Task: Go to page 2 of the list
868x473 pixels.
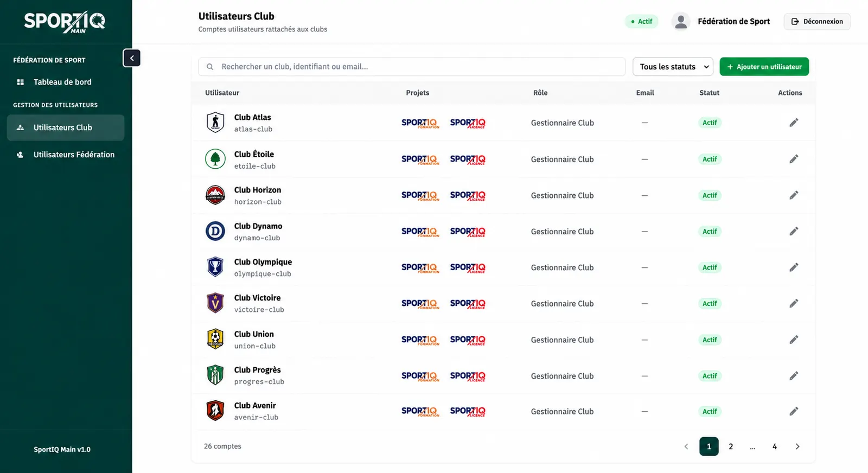Action: point(731,446)
